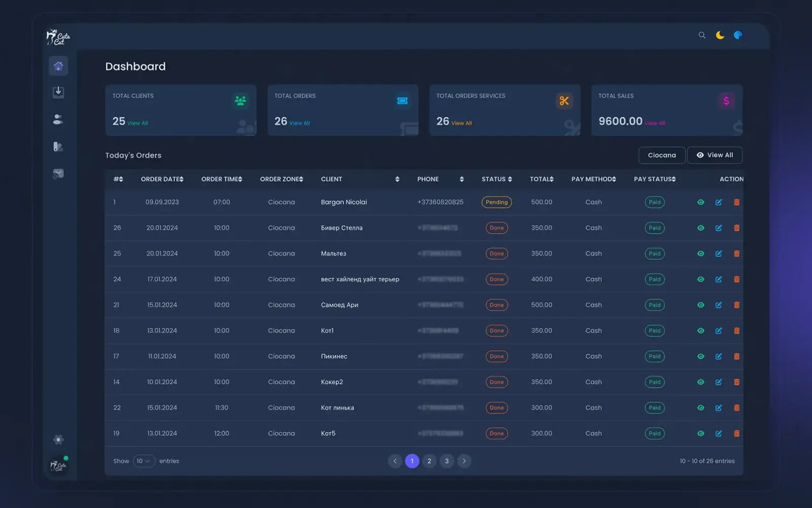This screenshot has height=508, width=812.
Task: Go to previous page with left chevron
Action: pyautogui.click(x=395, y=461)
